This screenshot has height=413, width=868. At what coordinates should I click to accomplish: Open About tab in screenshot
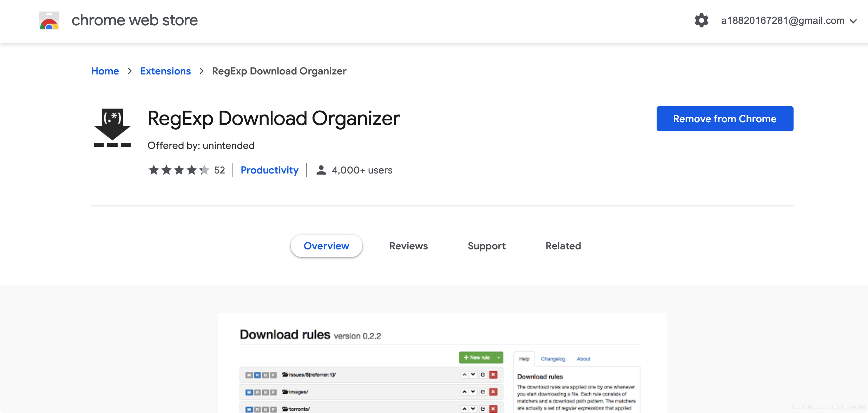coord(583,359)
